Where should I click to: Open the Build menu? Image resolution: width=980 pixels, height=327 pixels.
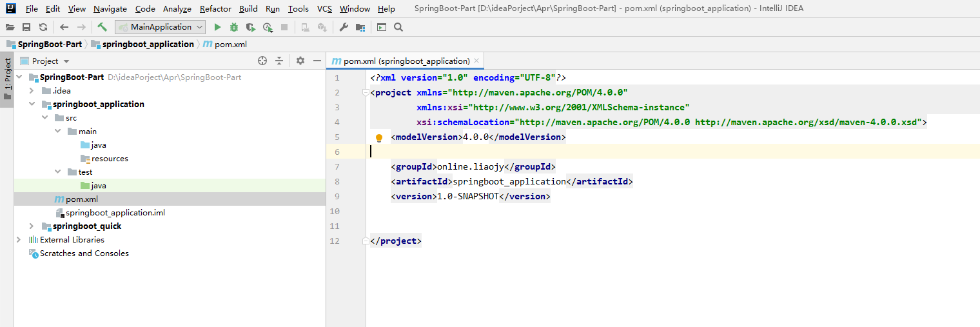[248, 9]
